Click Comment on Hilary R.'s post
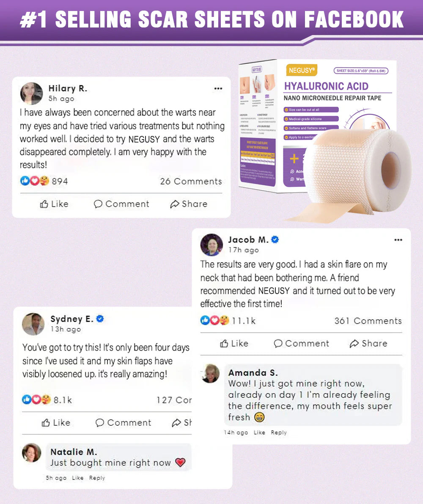 pos(121,204)
